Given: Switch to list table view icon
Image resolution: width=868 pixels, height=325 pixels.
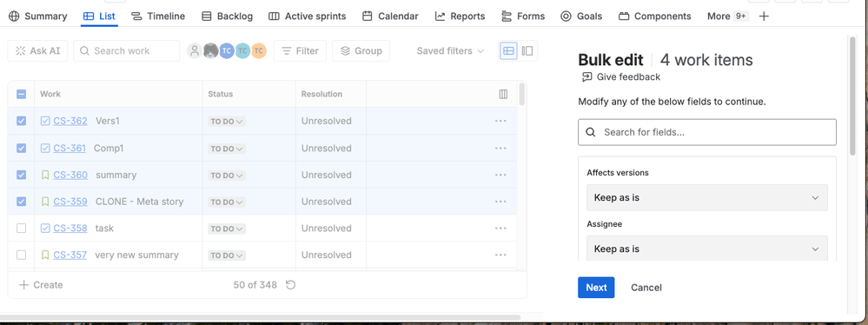Looking at the screenshot, I should click(x=509, y=51).
